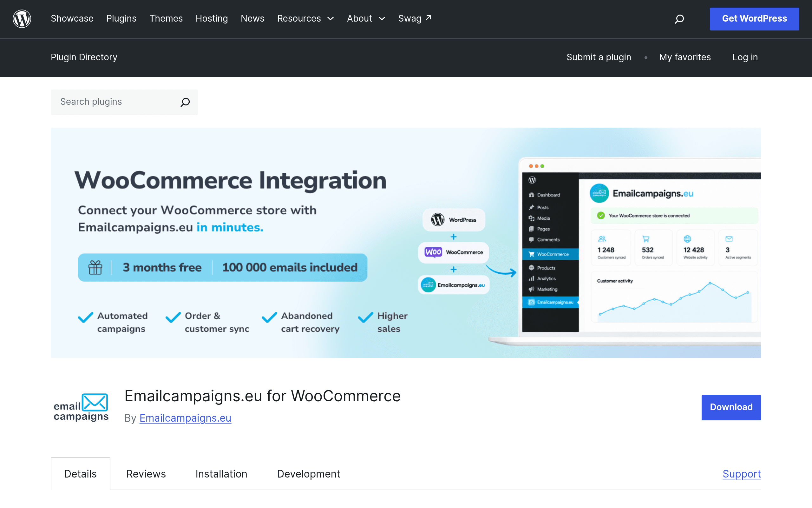Select the Details tab
The width and height of the screenshot is (812, 508).
[x=81, y=474]
